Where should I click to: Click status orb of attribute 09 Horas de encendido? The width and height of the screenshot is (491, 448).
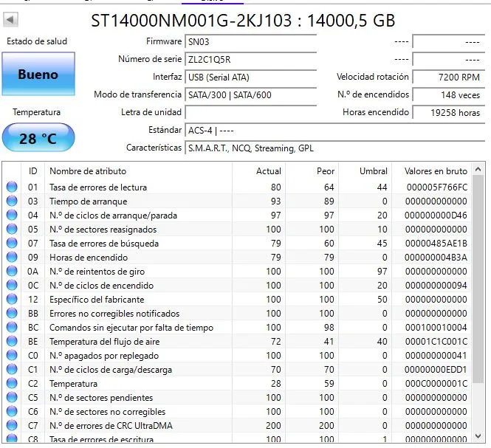click(12, 257)
